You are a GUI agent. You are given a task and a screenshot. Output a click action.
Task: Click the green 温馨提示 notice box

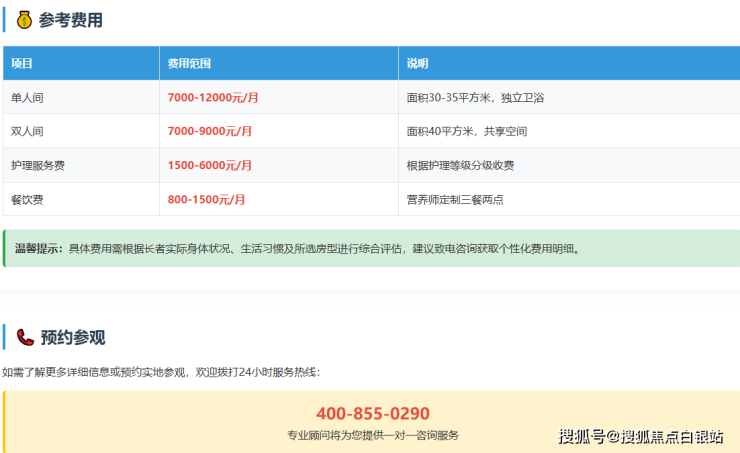click(x=370, y=248)
